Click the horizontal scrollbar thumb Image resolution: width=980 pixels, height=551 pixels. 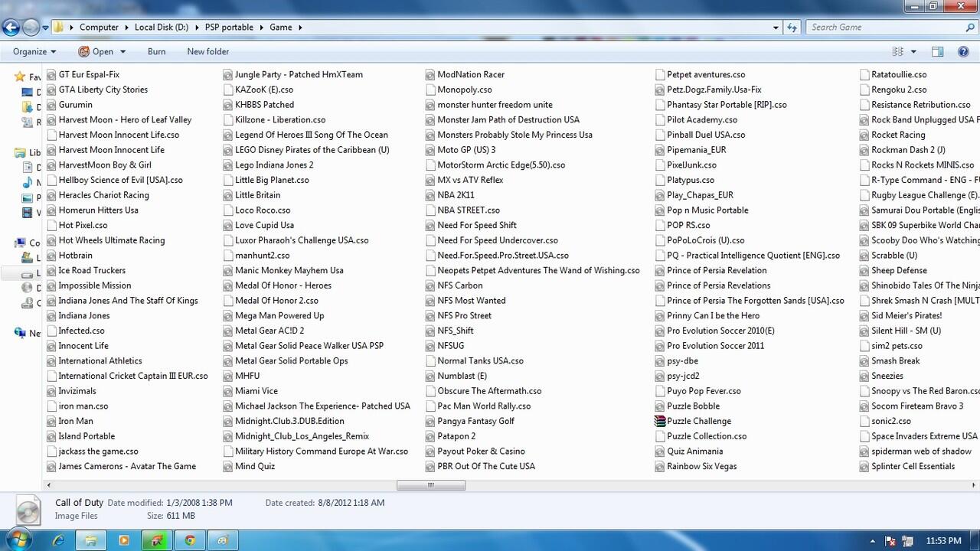point(430,485)
